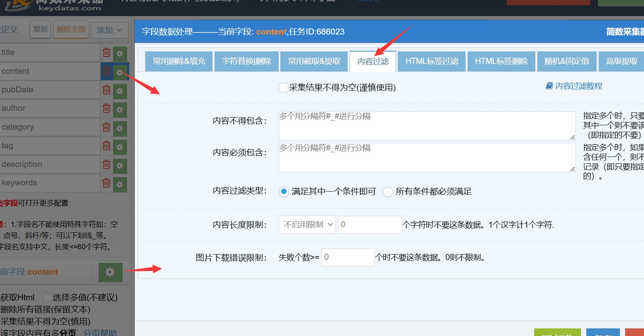Expand the 添加 dropdown button
Screen dimensions: 644x336
[109, 30]
